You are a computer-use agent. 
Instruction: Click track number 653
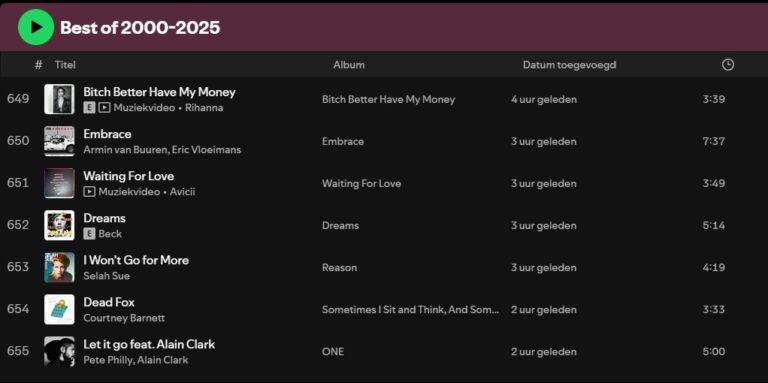tap(18, 267)
